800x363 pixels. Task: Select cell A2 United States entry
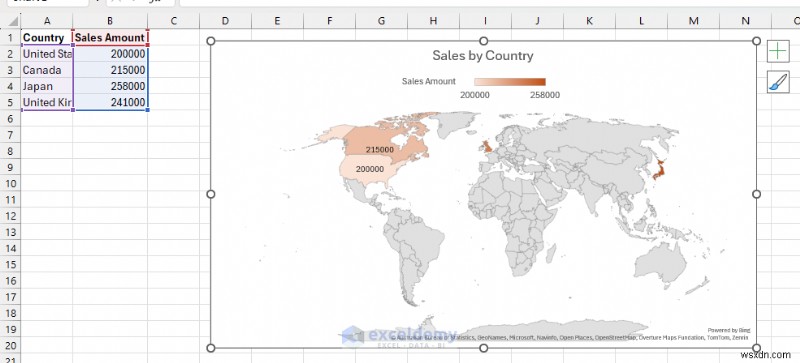(46, 54)
